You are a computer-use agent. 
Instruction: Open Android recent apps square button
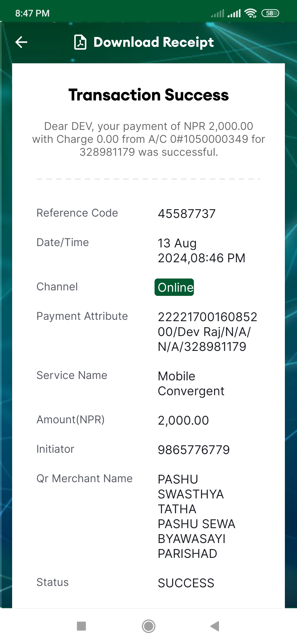click(x=81, y=626)
